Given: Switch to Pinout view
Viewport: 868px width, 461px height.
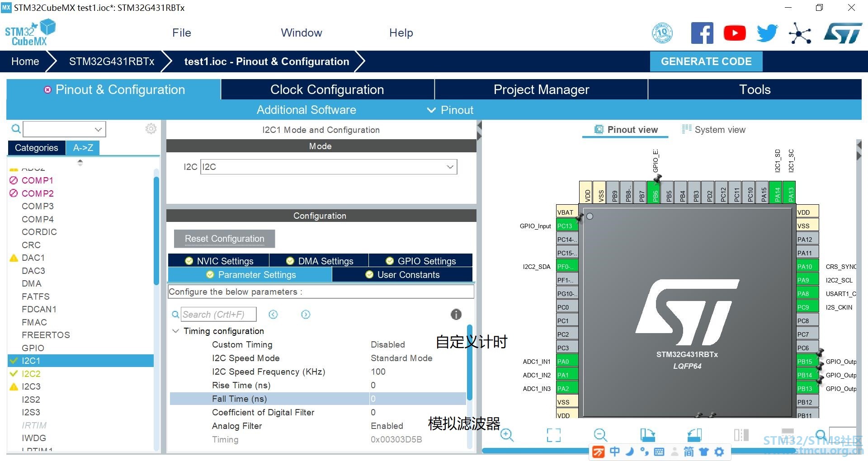Looking at the screenshot, I should coord(626,130).
